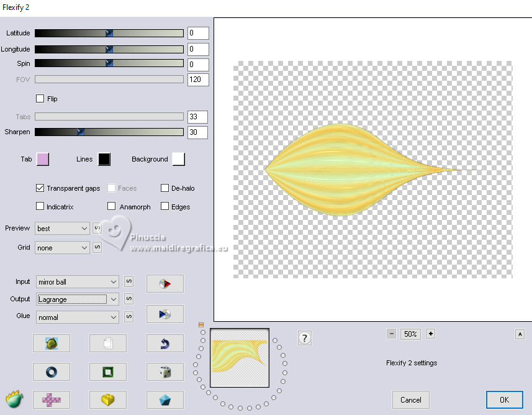
Task: Click the Flaming Pear logo icon
Action: pyautogui.click(x=14, y=399)
